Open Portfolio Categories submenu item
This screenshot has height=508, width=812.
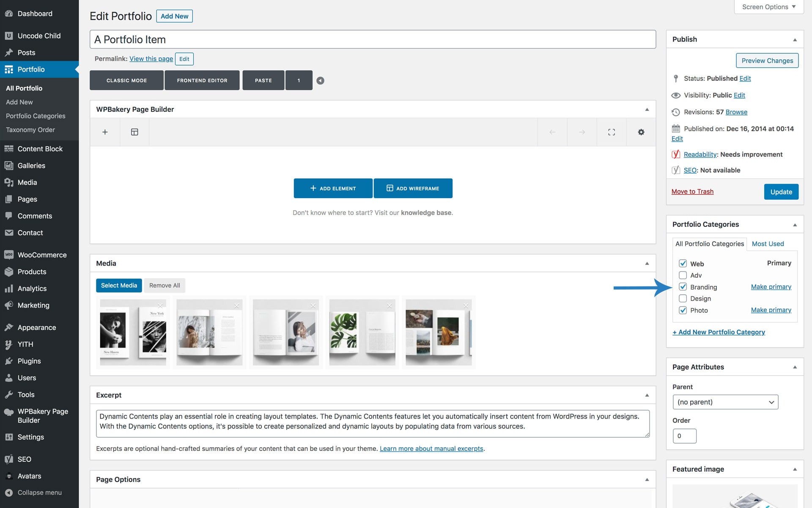tap(36, 116)
